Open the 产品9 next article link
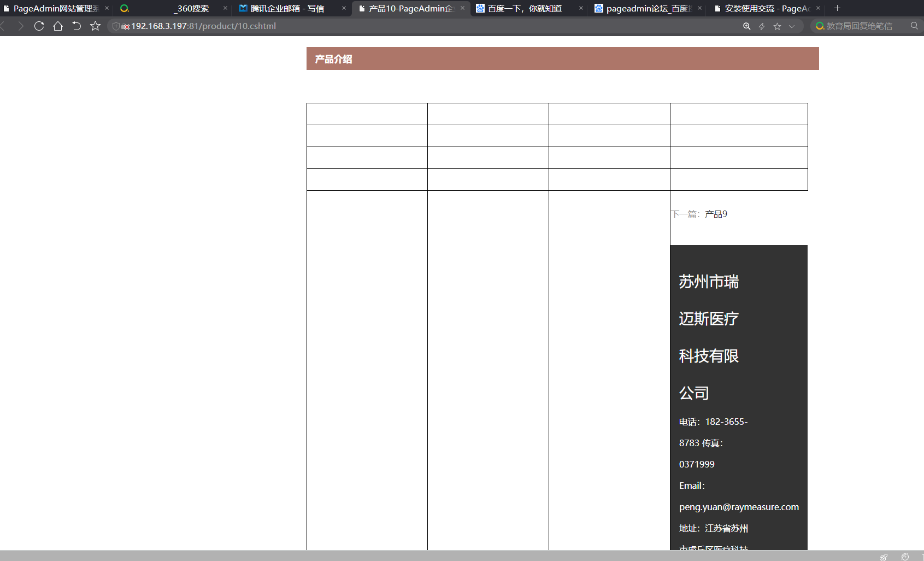 (x=716, y=214)
